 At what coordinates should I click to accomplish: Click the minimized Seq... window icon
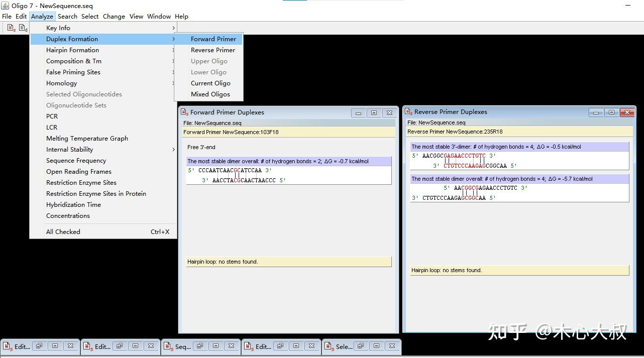coord(168,346)
